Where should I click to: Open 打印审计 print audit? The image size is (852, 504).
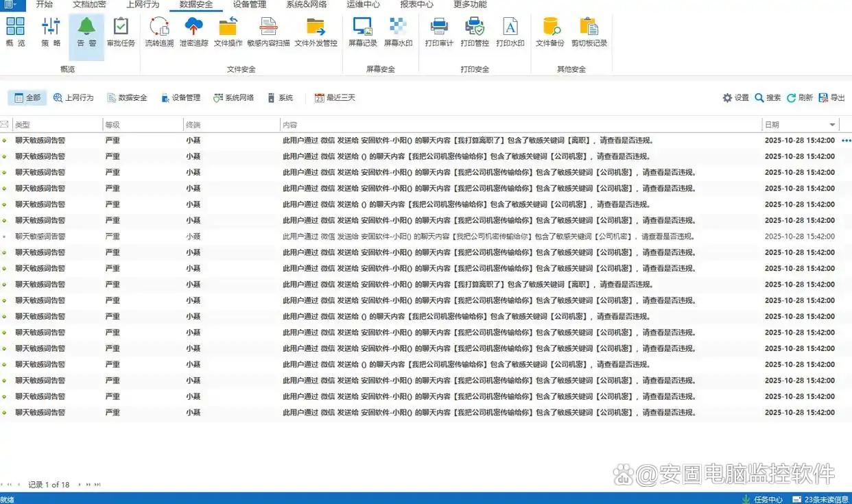coord(439,32)
